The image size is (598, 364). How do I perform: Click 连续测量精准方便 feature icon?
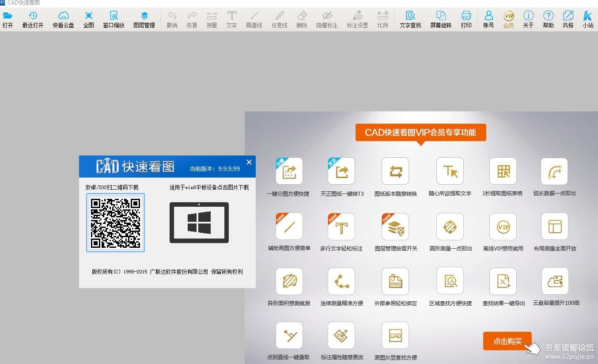[x=341, y=281]
